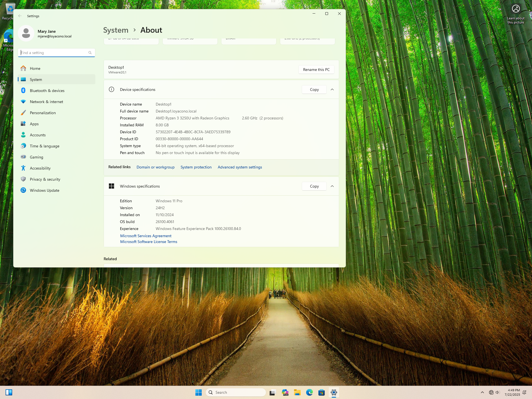Select the Device ID value text
The height and width of the screenshot is (399, 532).
click(193, 132)
